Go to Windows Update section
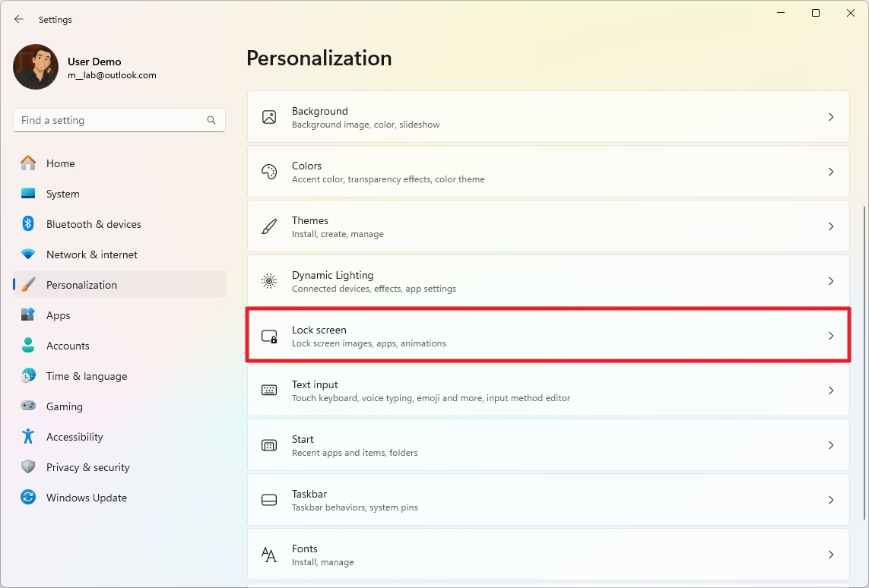 [x=86, y=498]
